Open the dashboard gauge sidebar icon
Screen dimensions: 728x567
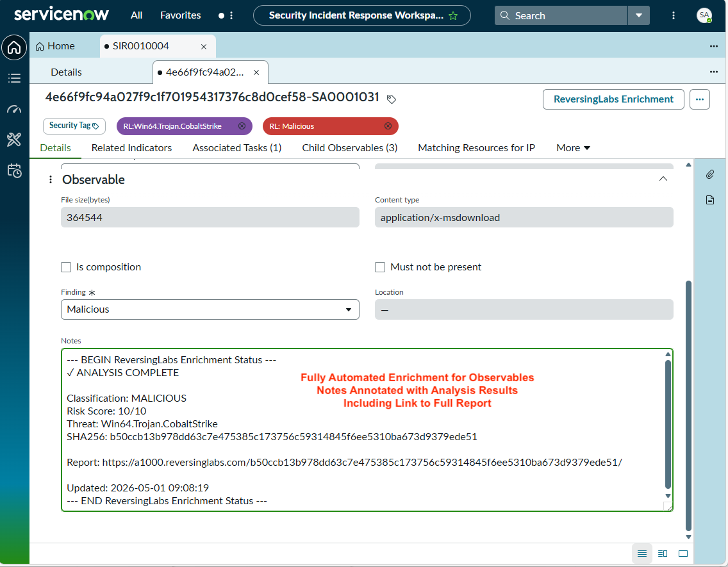14,109
